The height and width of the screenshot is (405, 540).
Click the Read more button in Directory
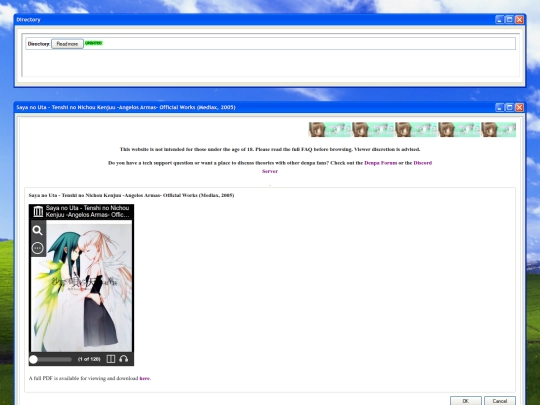click(x=67, y=44)
